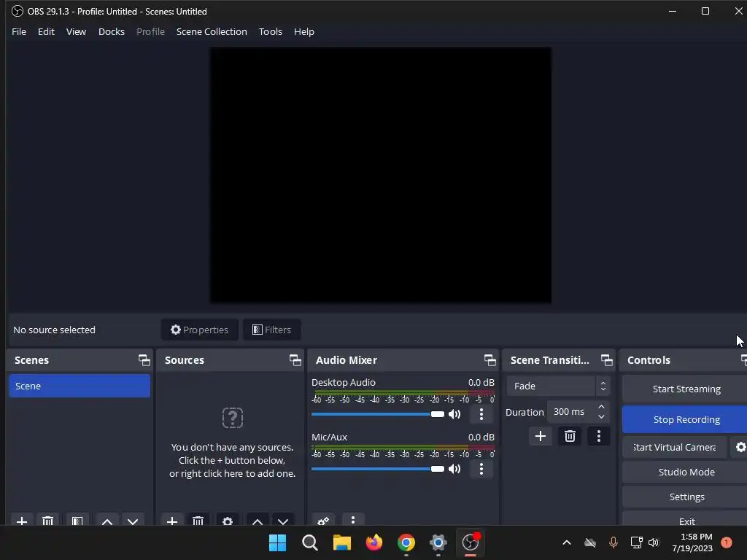
Task: Undock the Audio Mixer panel
Action: (x=489, y=360)
